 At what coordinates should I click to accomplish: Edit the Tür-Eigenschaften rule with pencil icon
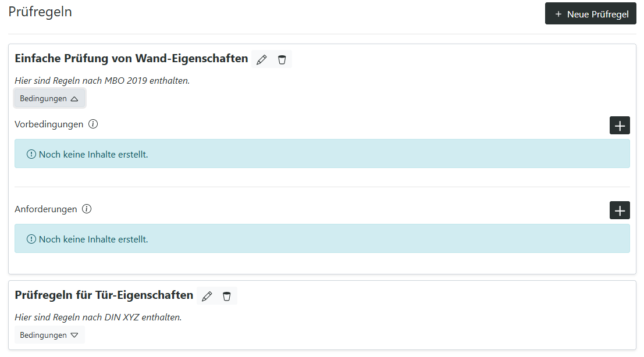(207, 296)
